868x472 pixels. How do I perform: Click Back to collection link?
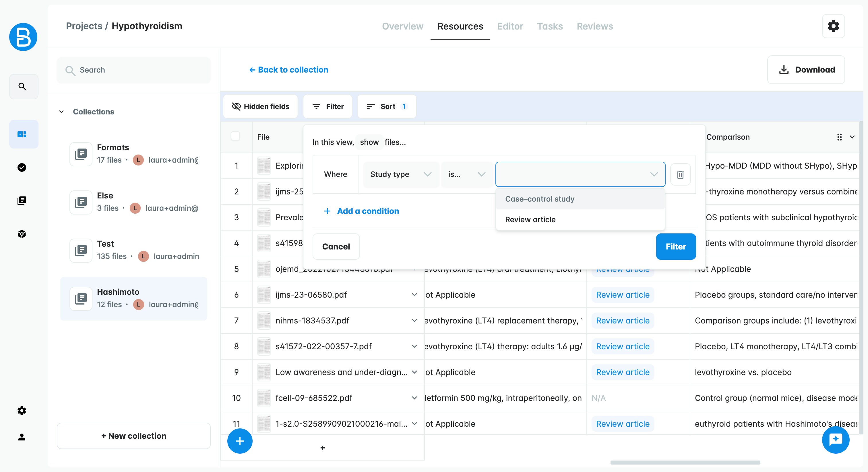(288, 70)
